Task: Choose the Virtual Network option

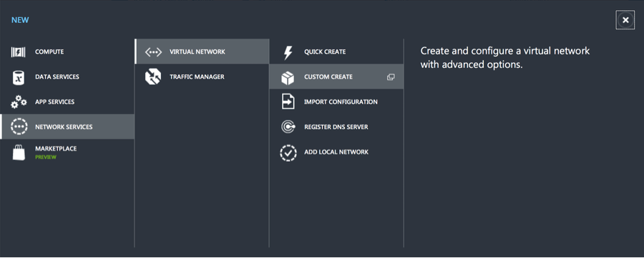Action: 202,52
